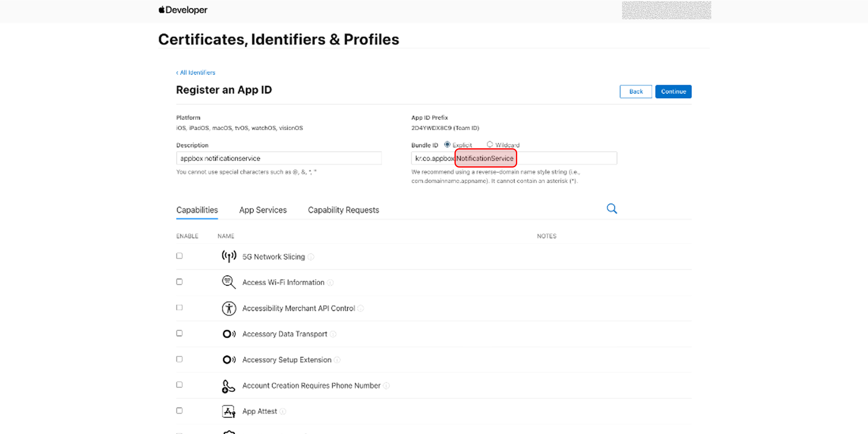Enable Account Creation Requires Phone Number checkbox
Viewport: 868px width, 434px height.
click(x=179, y=385)
